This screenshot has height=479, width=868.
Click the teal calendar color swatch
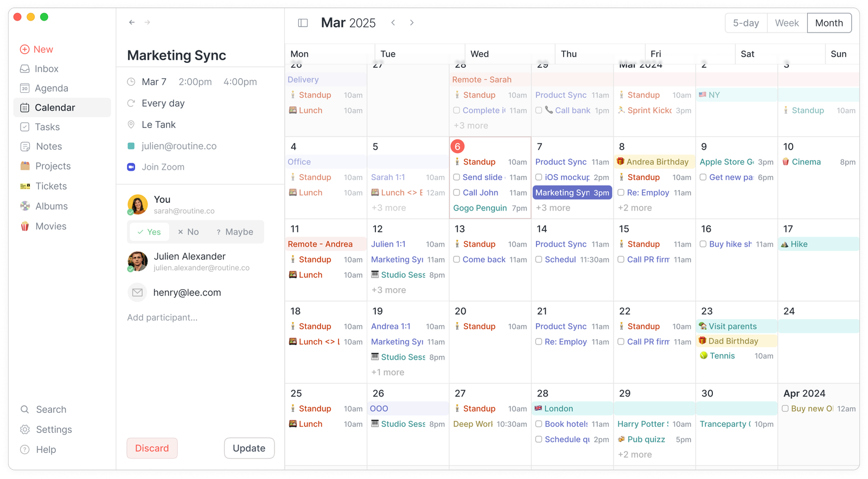point(131,146)
